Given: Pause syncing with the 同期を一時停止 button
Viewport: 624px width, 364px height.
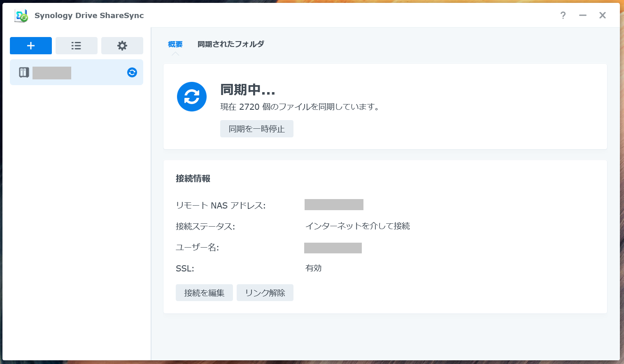Looking at the screenshot, I should tap(256, 129).
